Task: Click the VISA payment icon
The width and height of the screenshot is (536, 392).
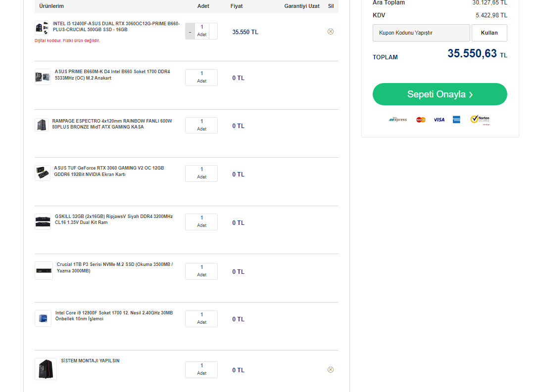Action: click(439, 120)
